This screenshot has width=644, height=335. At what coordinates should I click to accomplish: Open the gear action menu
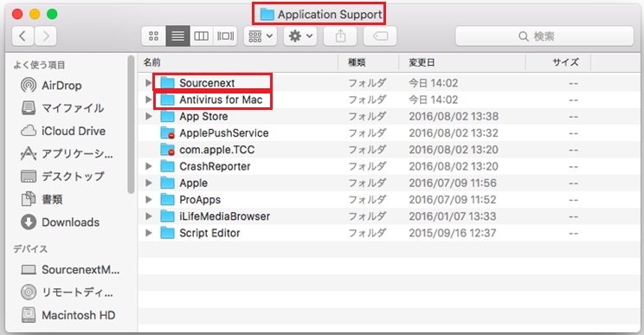tap(300, 36)
